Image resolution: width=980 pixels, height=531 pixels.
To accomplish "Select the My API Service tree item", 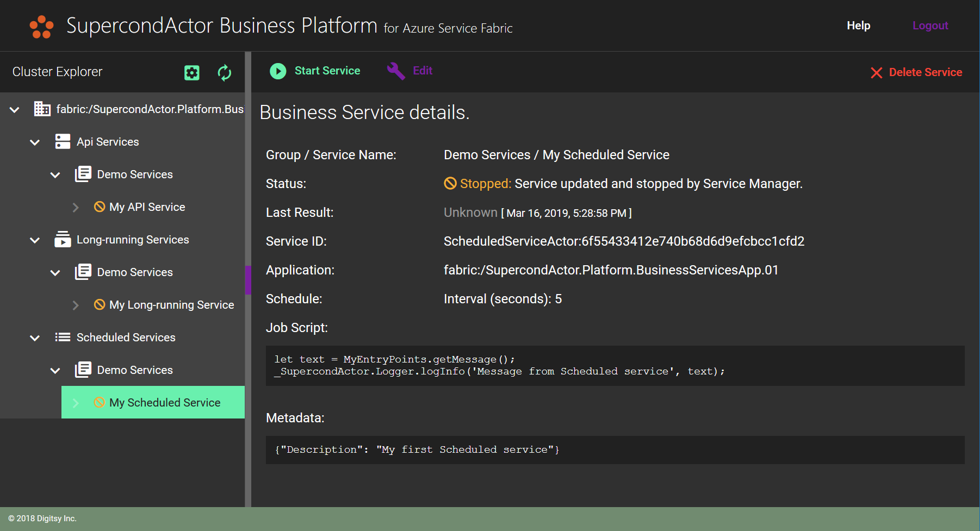I will click(147, 207).
